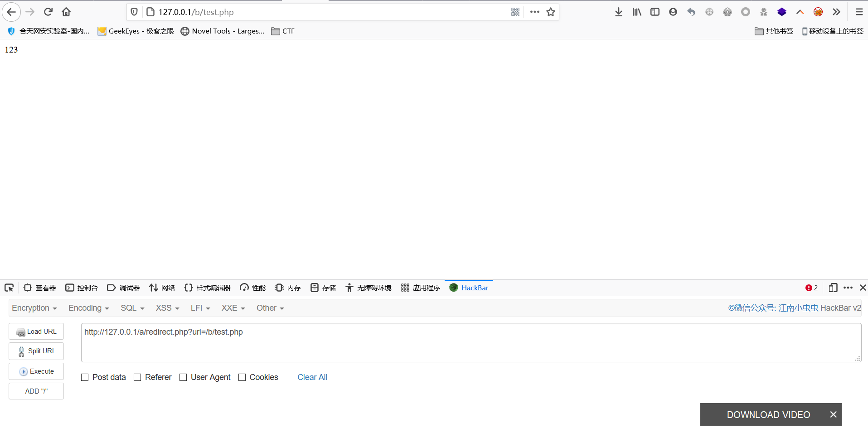Go back to the previous page
The image size is (868, 447).
point(11,12)
